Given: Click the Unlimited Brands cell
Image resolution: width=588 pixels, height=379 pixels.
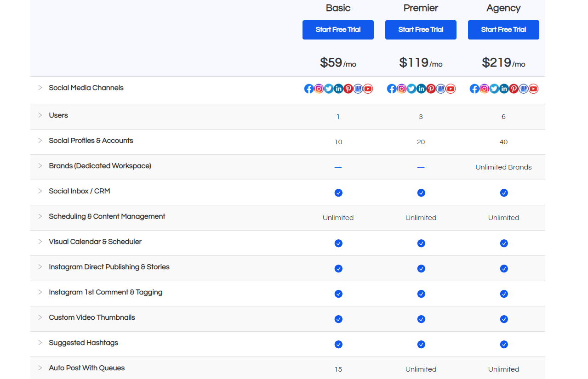Looking at the screenshot, I should pyautogui.click(x=503, y=167).
